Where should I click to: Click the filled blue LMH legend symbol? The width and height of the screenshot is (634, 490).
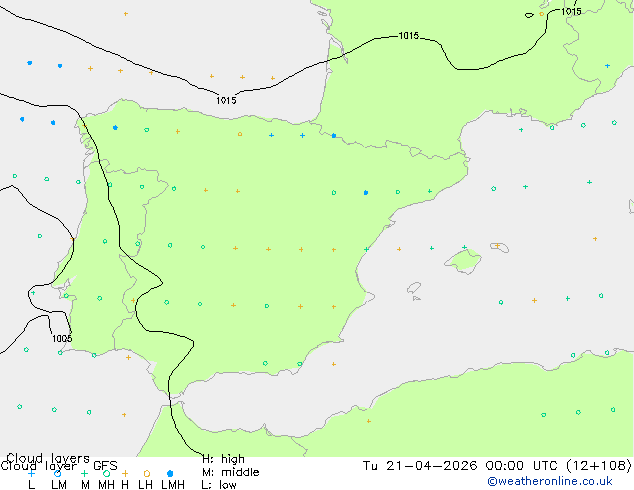click(170, 473)
